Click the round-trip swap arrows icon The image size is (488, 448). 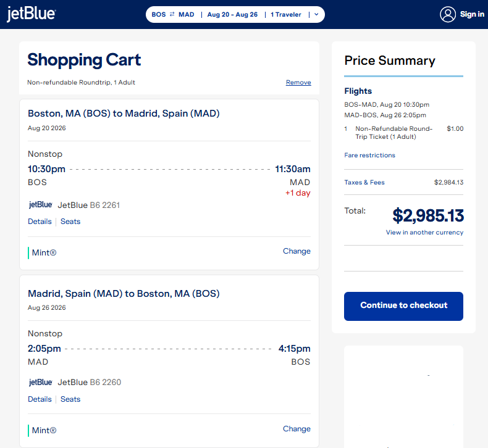[x=172, y=14]
